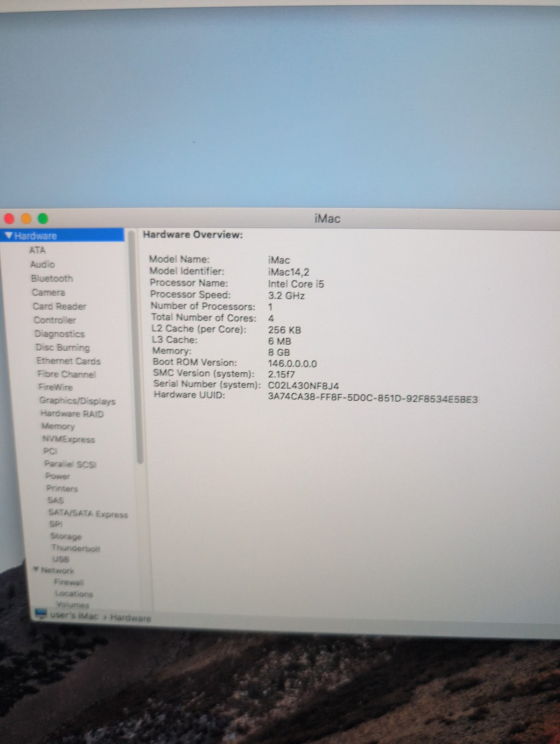The height and width of the screenshot is (744, 560).
Task: Click the L2 cache value 256 KB
Action: [x=285, y=330]
